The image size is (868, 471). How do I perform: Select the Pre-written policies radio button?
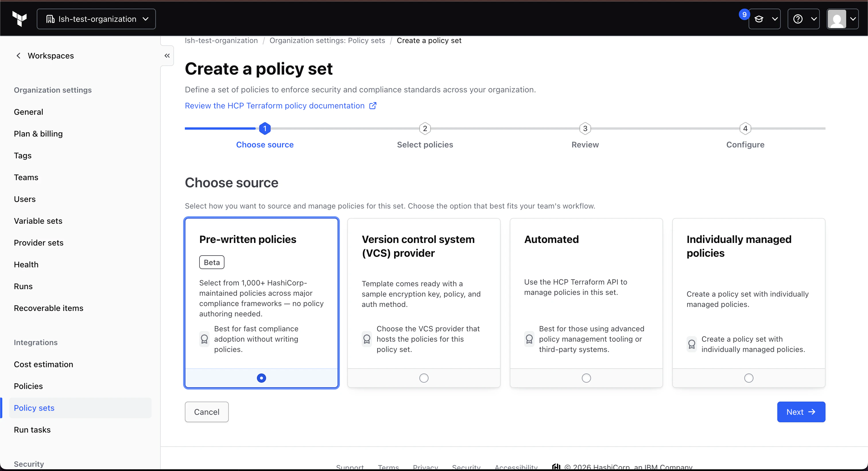tap(261, 378)
